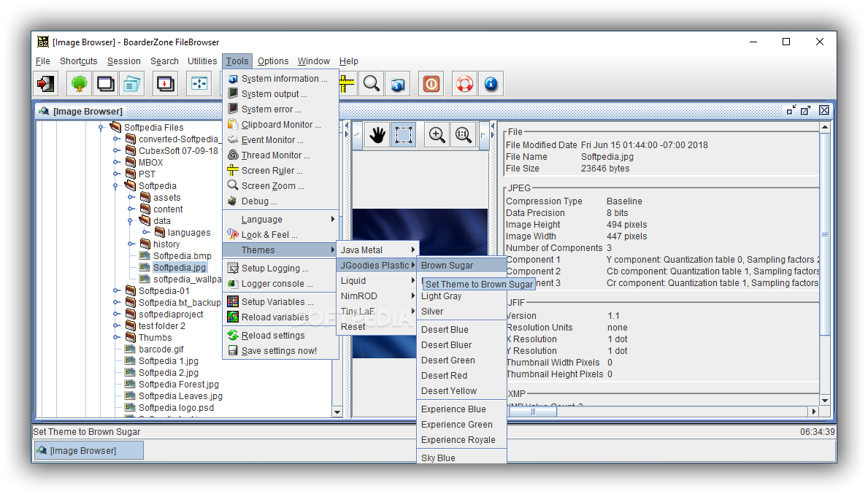Expand the MBOX folder node

click(x=115, y=162)
